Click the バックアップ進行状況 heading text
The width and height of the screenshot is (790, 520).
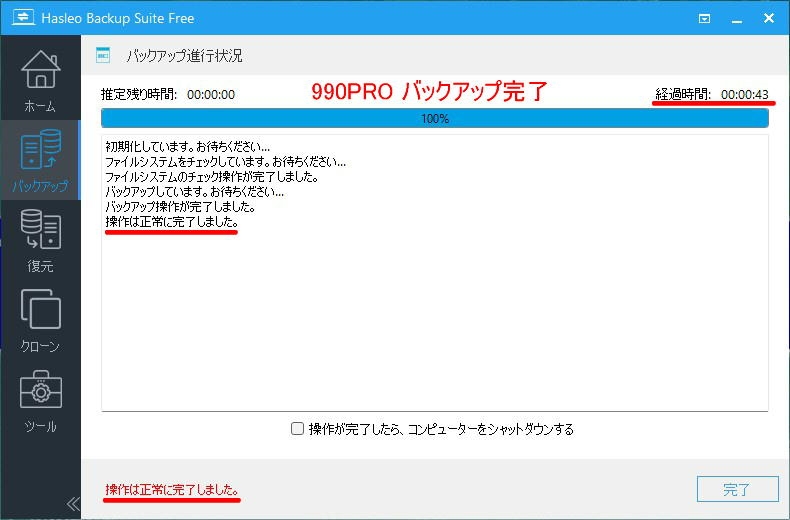[184, 55]
